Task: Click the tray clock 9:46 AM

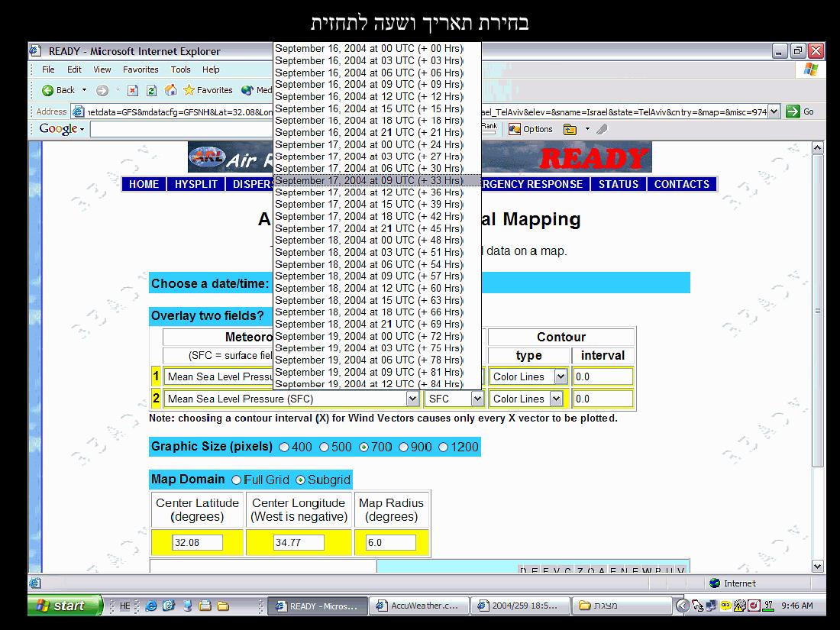Action: (796, 606)
